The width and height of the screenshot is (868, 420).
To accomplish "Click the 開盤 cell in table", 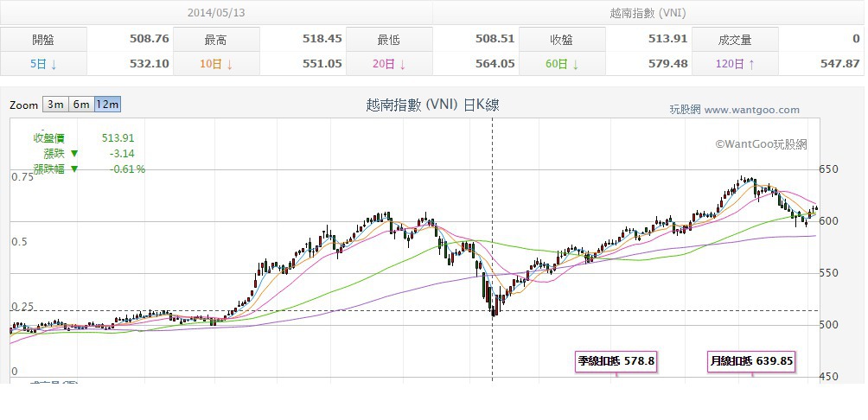I will click(x=43, y=39).
